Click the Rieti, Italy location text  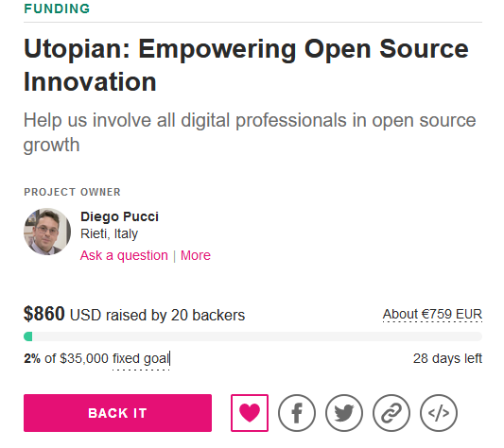pos(110,233)
